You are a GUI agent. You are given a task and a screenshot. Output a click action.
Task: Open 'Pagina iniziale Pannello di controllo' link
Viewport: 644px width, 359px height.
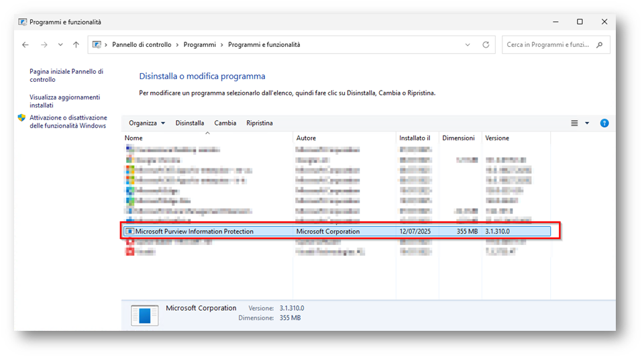tap(66, 76)
